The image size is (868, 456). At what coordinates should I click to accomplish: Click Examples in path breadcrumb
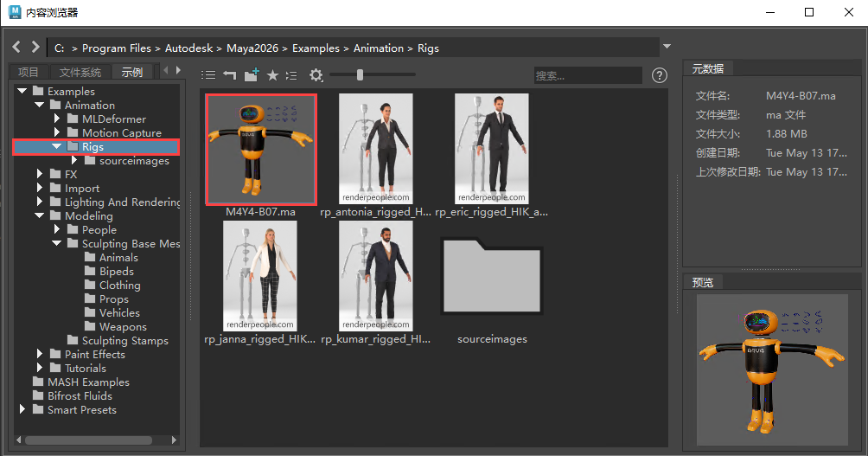(x=316, y=48)
